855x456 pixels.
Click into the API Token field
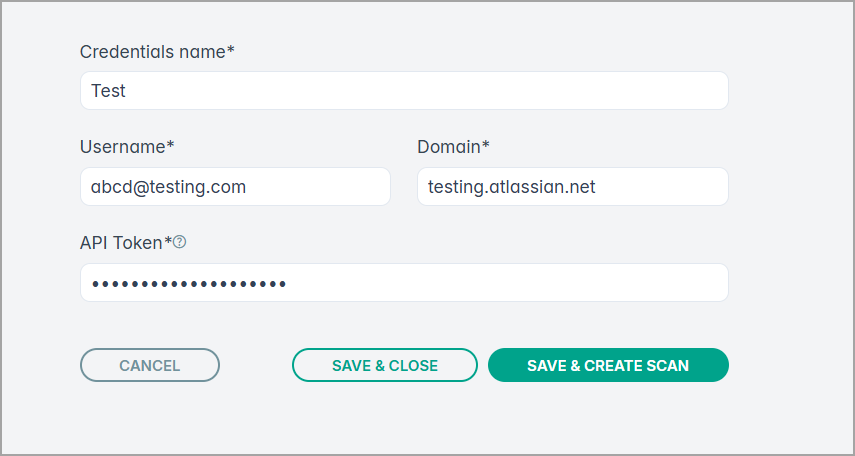[x=404, y=283]
